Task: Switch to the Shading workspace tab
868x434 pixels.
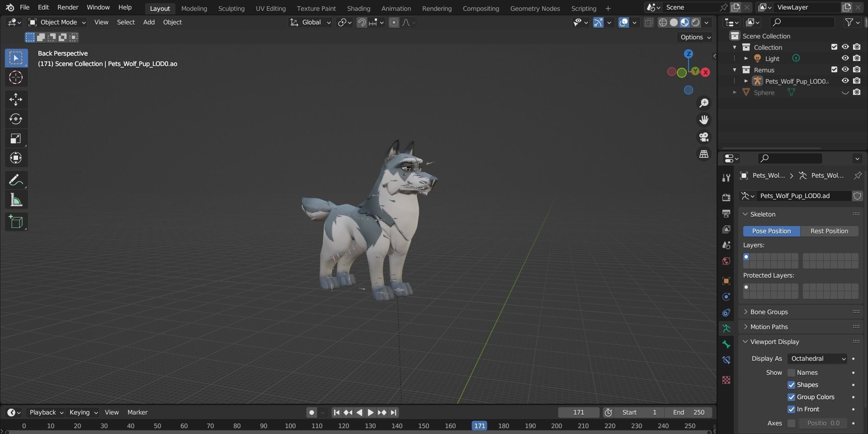Action: [x=359, y=9]
